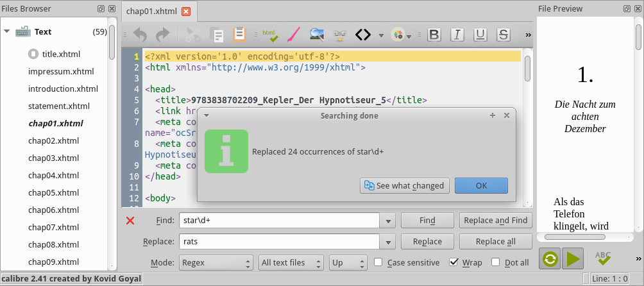Click the Replace all button

click(x=496, y=242)
